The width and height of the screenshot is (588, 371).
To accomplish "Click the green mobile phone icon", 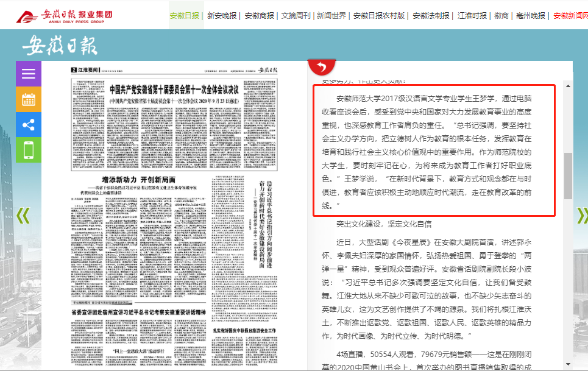I will coord(29,150).
